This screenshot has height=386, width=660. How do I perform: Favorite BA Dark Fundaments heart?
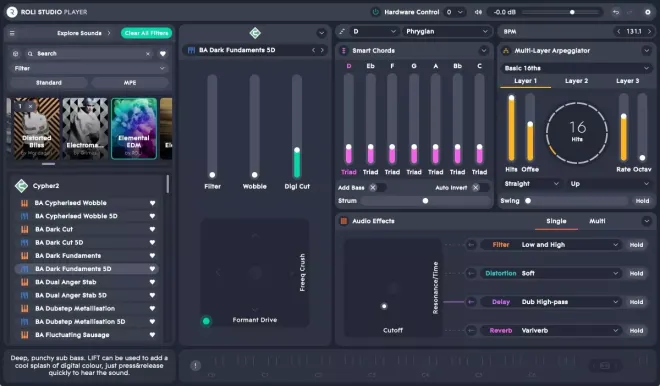coord(152,256)
